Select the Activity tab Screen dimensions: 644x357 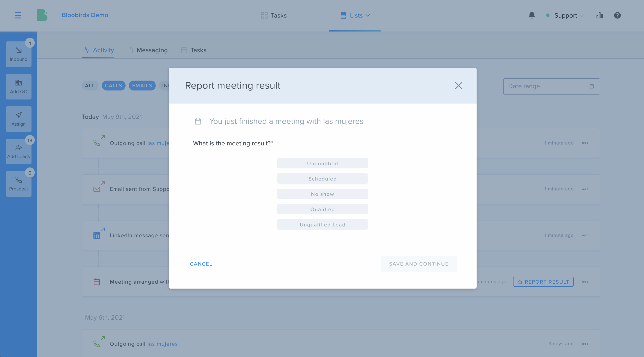click(x=98, y=50)
